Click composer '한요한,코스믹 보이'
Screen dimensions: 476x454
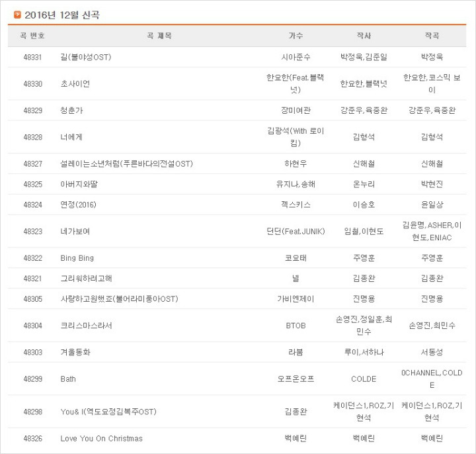pos(432,84)
